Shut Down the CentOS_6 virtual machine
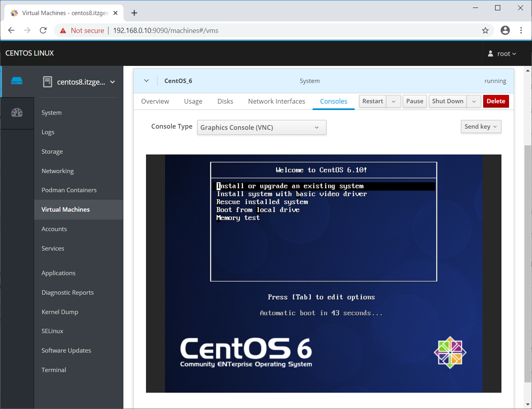 [x=447, y=101]
